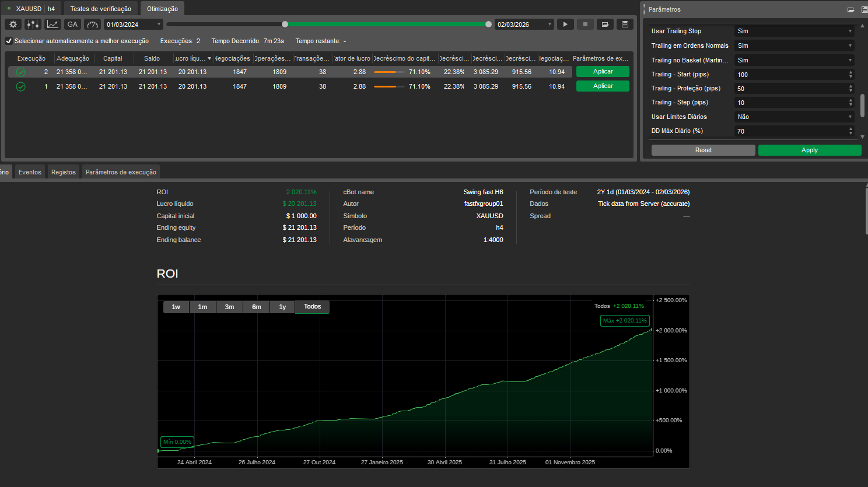Click the save icon beside the stop button
The height and width of the screenshot is (487, 868).
coord(625,24)
